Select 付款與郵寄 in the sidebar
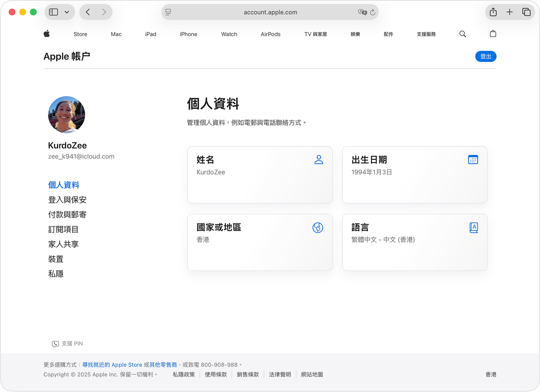This screenshot has width=540, height=392. 67,215
